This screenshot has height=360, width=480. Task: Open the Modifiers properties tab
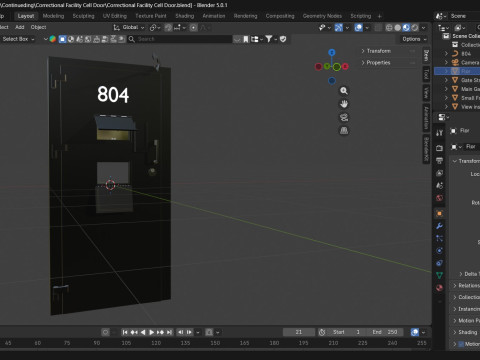tap(439, 226)
